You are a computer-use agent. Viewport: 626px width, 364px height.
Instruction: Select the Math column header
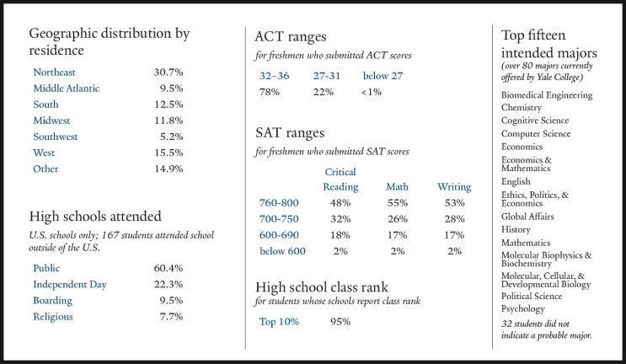(x=397, y=187)
